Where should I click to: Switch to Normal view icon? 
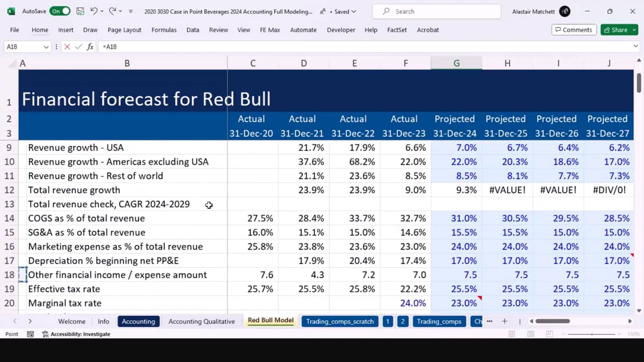click(511, 334)
